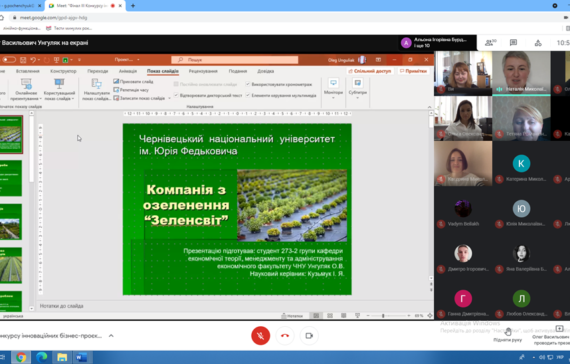Open Подання ribbon tab
Screen dimensions: 570x364
pos(238,71)
